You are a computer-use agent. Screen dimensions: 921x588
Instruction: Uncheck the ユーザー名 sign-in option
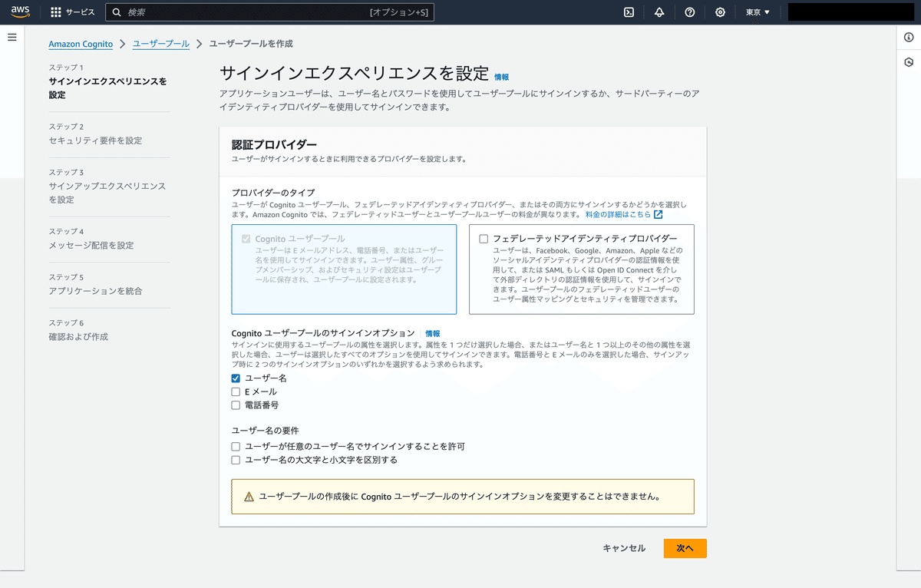click(236, 378)
